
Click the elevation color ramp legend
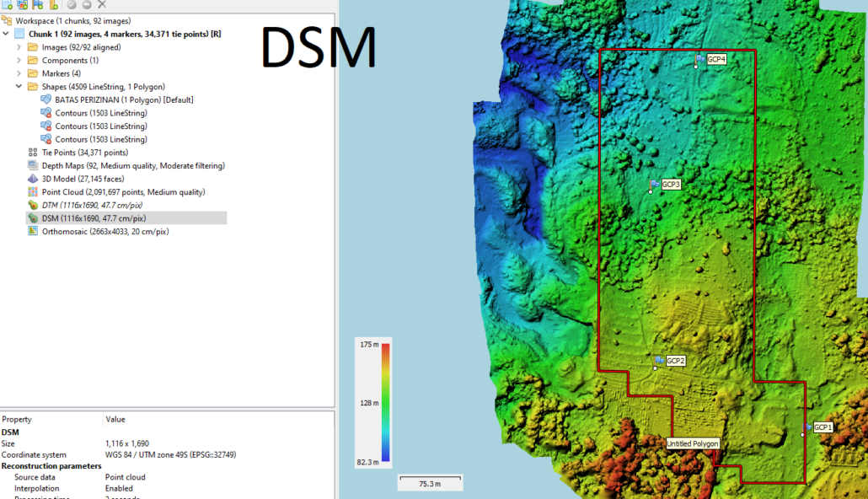click(x=373, y=403)
